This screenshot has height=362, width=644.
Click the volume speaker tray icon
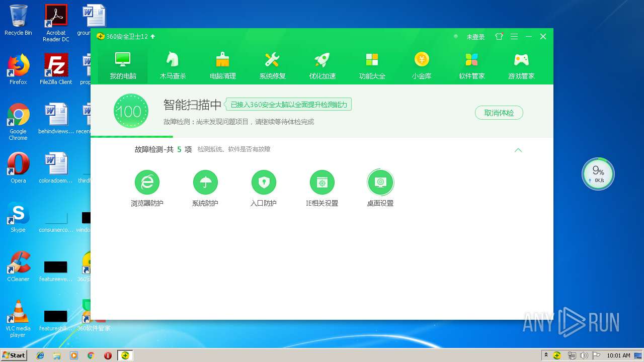(x=584, y=355)
